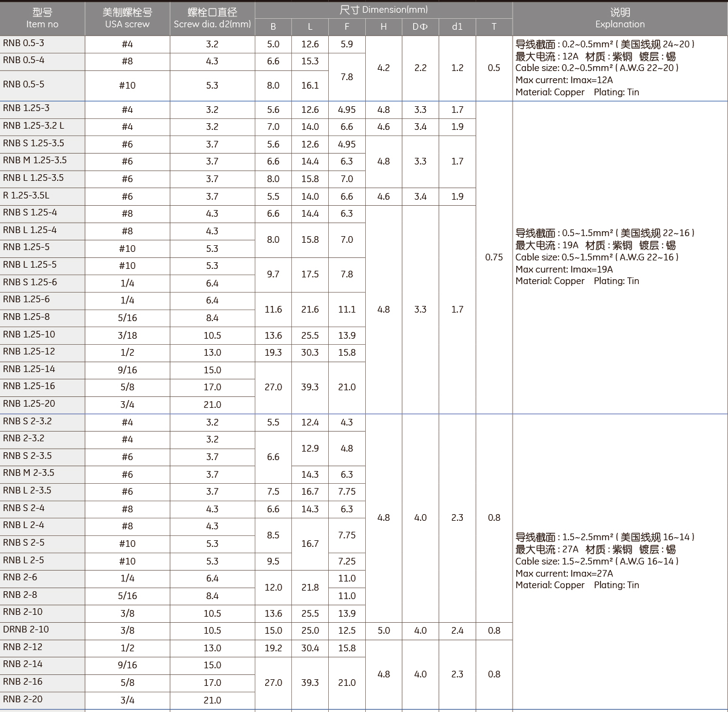Click the Explanation column header

click(619, 18)
